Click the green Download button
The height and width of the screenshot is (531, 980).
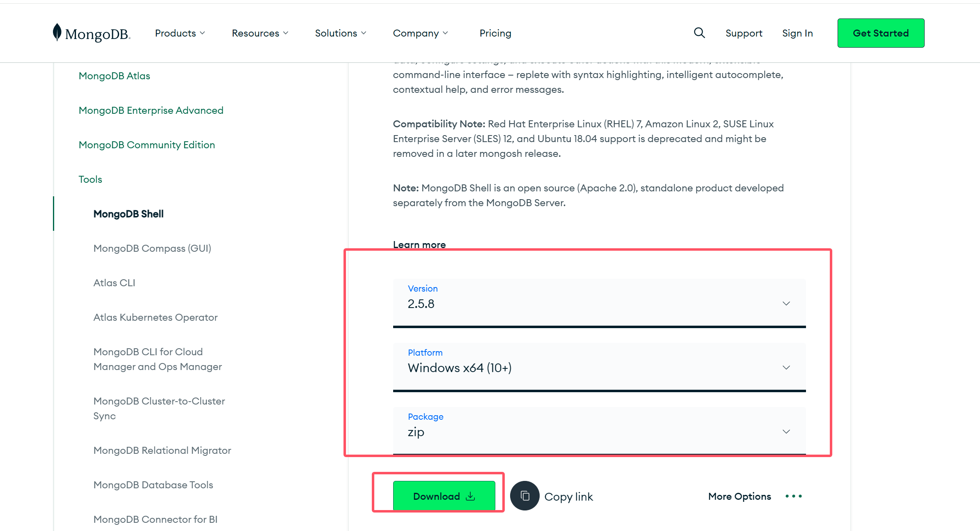444,496
